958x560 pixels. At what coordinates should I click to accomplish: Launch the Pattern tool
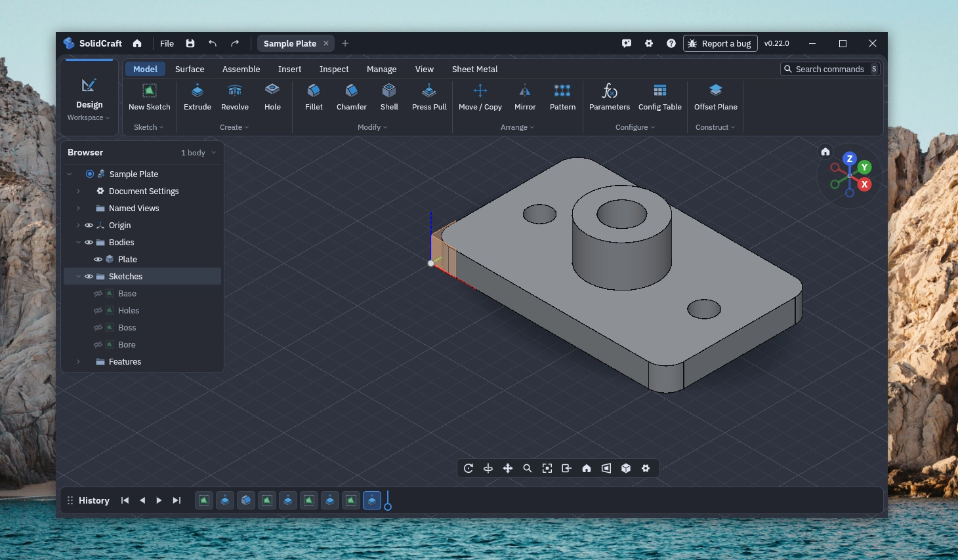coord(562,97)
